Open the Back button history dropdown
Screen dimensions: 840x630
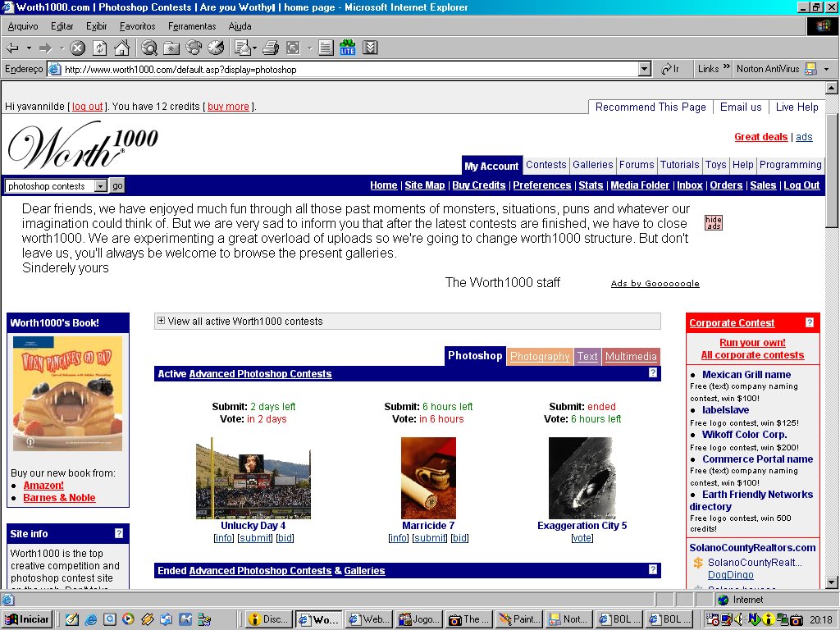pos(29,48)
